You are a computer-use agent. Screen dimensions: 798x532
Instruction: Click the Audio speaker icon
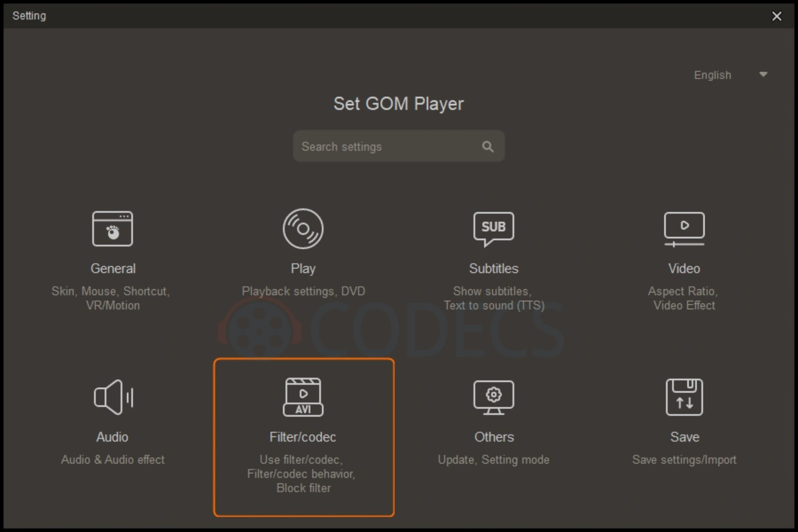point(113,397)
